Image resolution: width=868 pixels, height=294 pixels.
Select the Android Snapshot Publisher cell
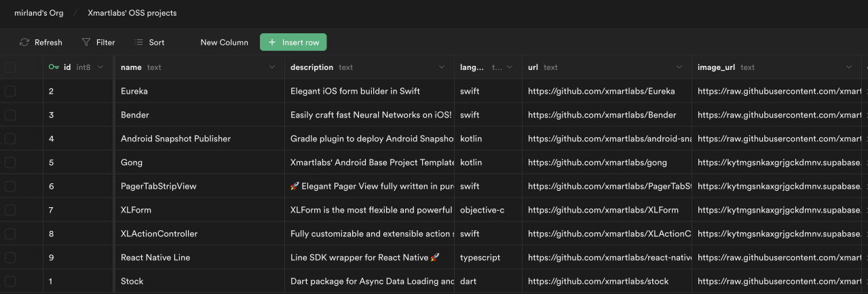click(200, 139)
